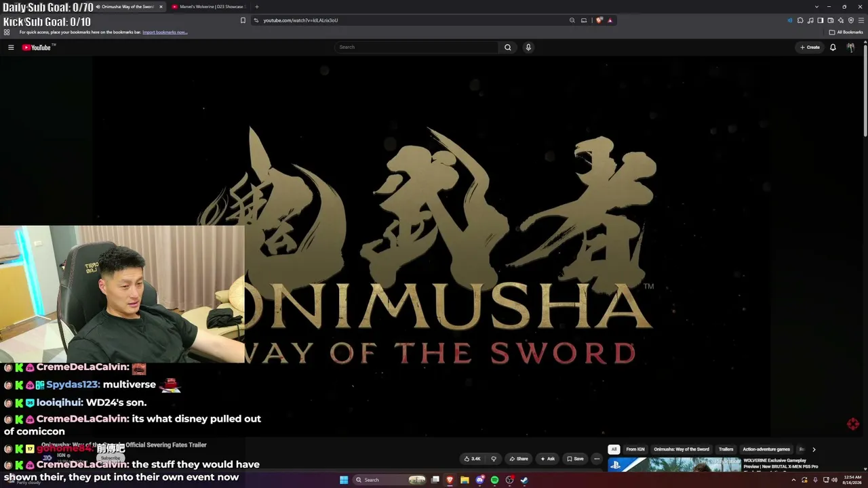Show more related chips with the right arrow
This screenshot has width=868, height=488.
pos(814,449)
